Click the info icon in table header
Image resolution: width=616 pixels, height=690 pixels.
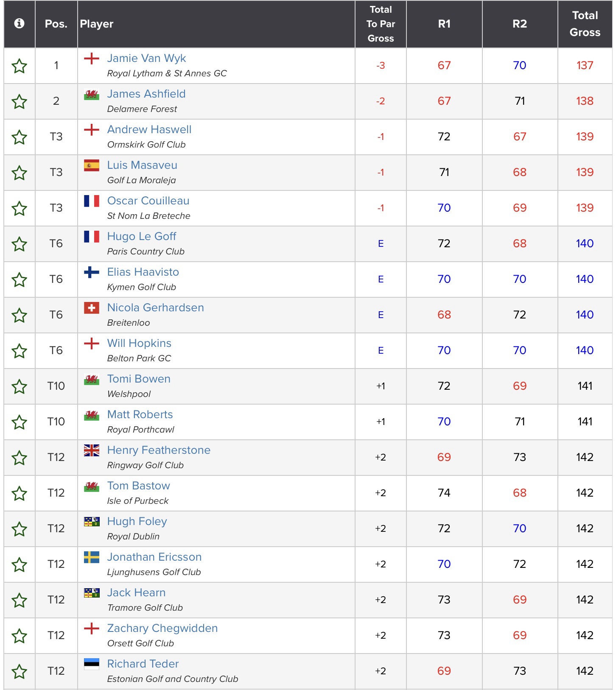tap(19, 23)
